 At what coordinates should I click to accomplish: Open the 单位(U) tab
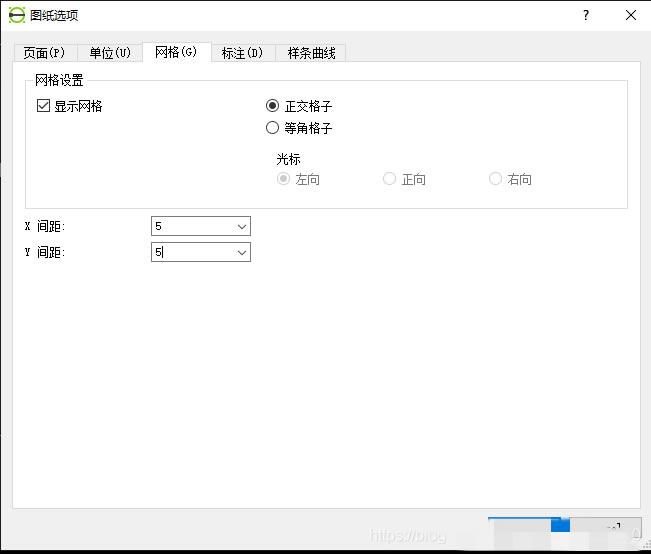[x=110, y=53]
